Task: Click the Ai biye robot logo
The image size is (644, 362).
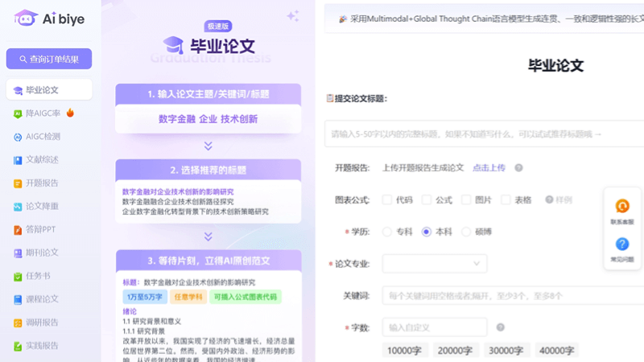Action: click(x=26, y=18)
